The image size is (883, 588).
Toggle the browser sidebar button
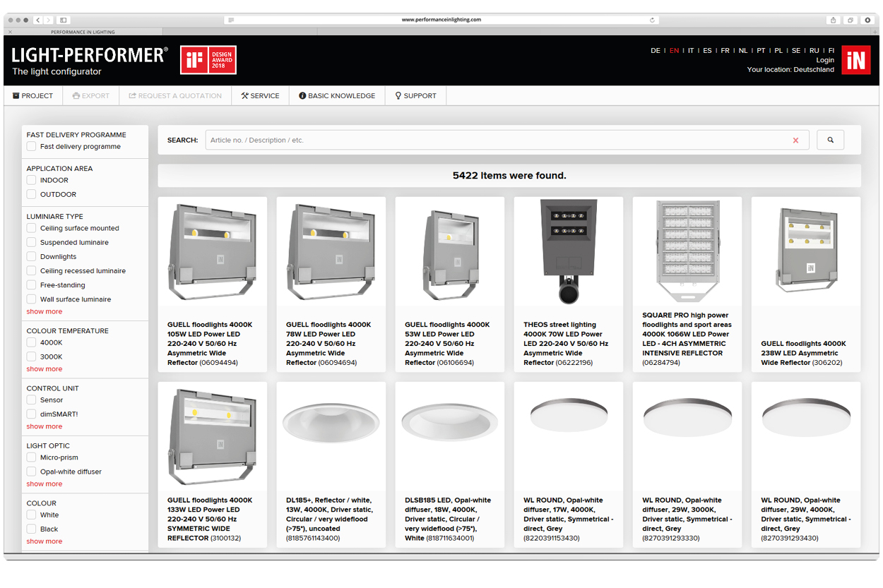64,20
